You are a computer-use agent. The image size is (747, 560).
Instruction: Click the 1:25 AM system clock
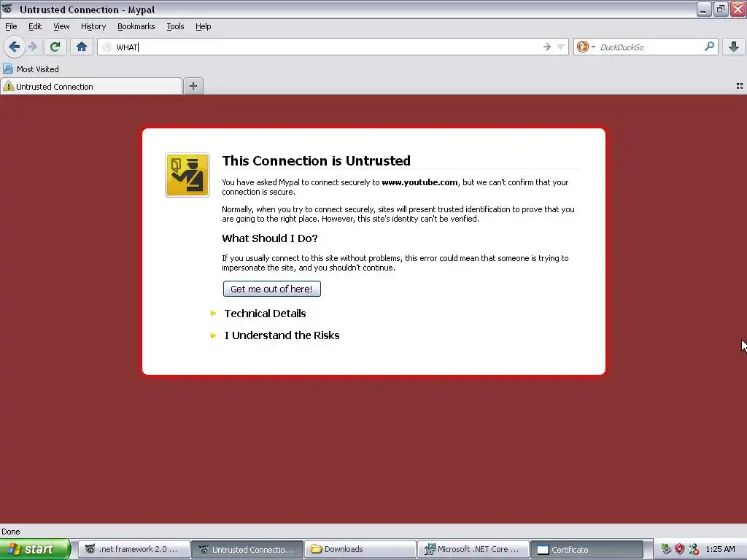point(720,549)
